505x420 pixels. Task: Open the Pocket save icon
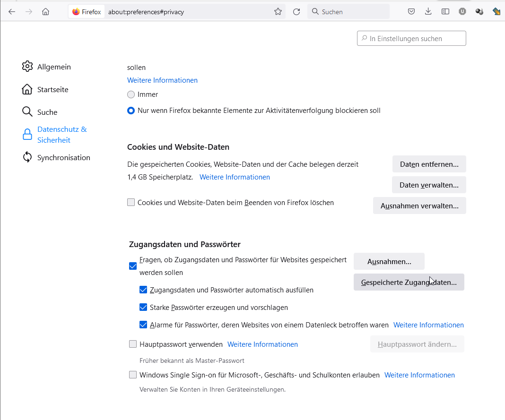[x=411, y=12]
